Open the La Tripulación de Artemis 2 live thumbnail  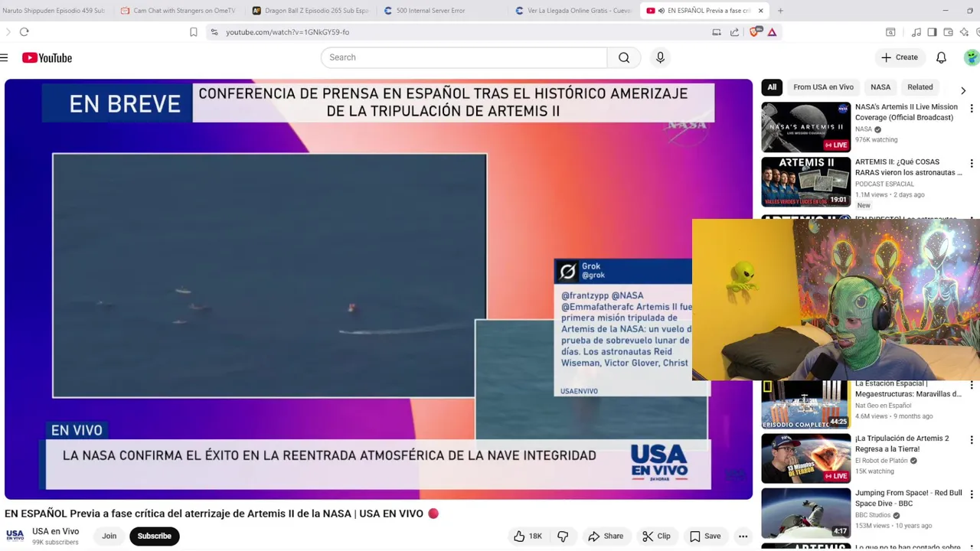tap(805, 458)
